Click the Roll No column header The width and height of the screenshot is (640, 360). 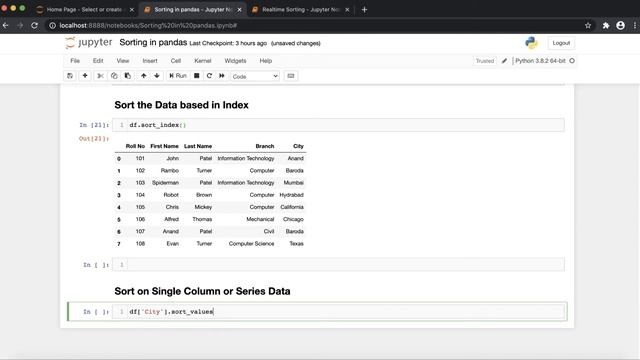(135, 146)
